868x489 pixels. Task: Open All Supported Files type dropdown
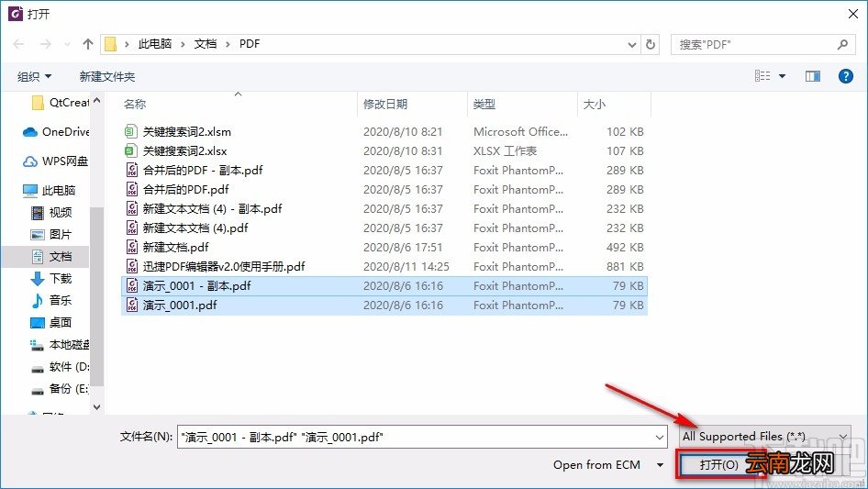pos(764,437)
